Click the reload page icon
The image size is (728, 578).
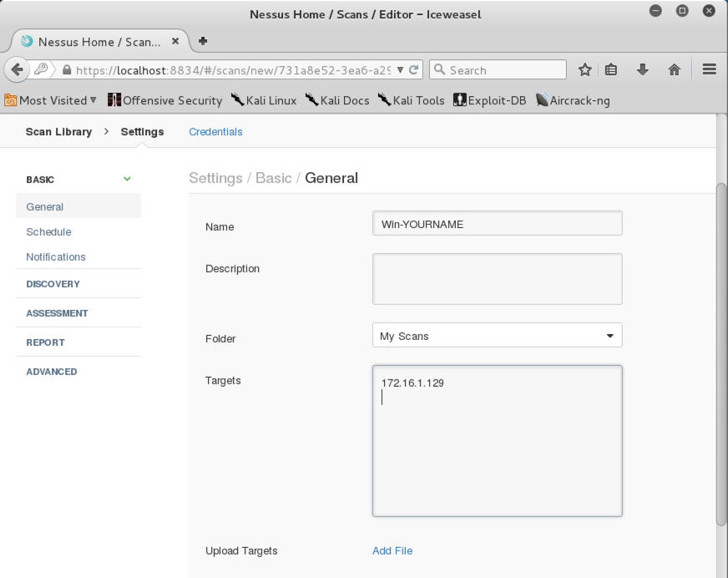414,70
